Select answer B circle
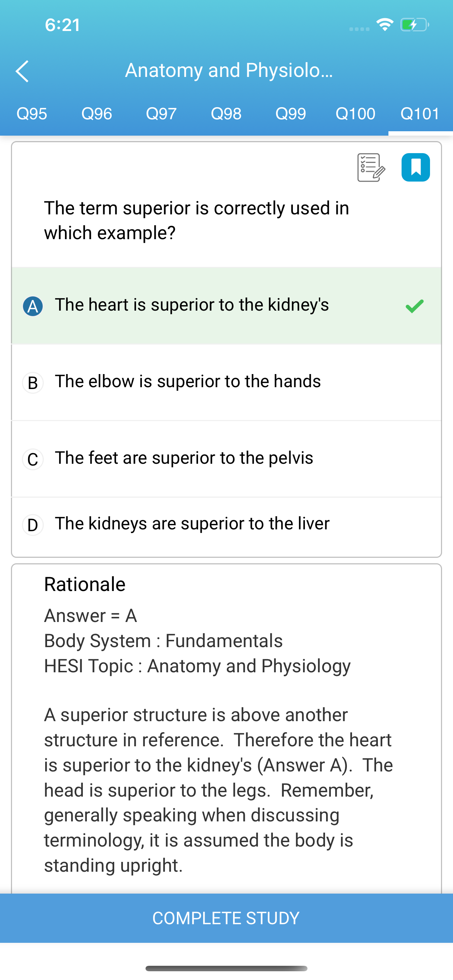Screen dimensions: 453x980 (33, 383)
